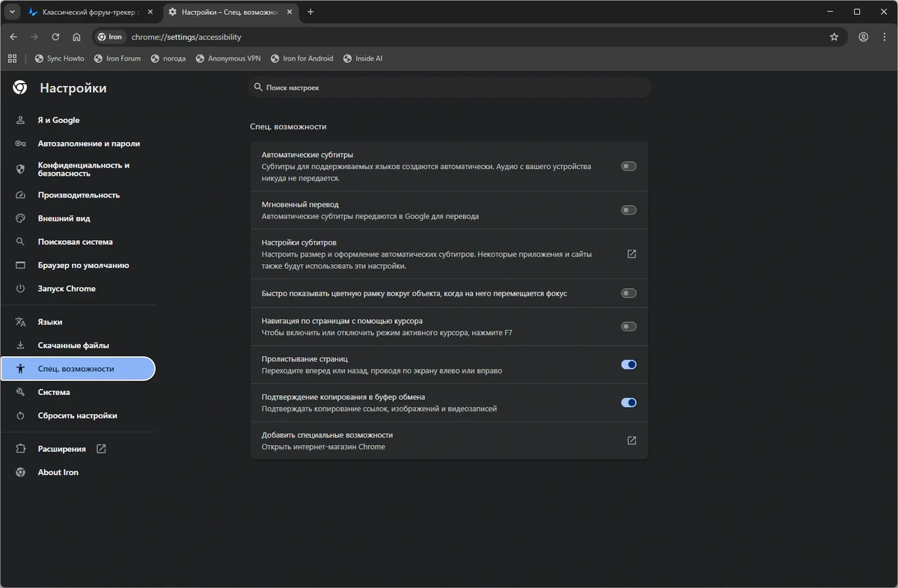This screenshot has width=898, height=588.
Task: Click the Сбросить настройки reset icon
Action: [21, 416]
